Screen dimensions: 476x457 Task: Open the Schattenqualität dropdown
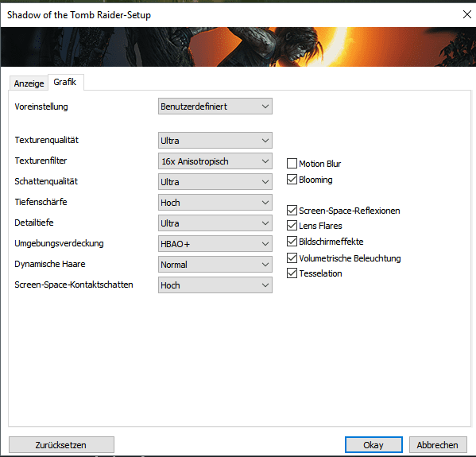215,181
